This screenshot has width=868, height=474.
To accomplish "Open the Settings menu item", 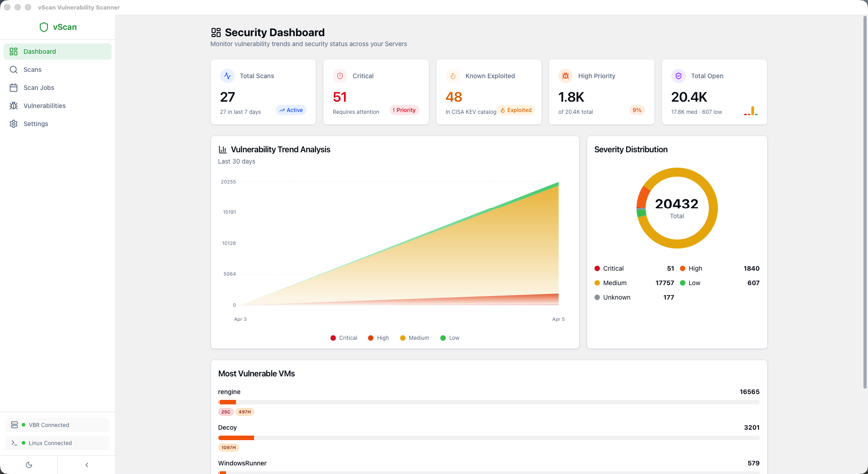I will pyautogui.click(x=57, y=124).
